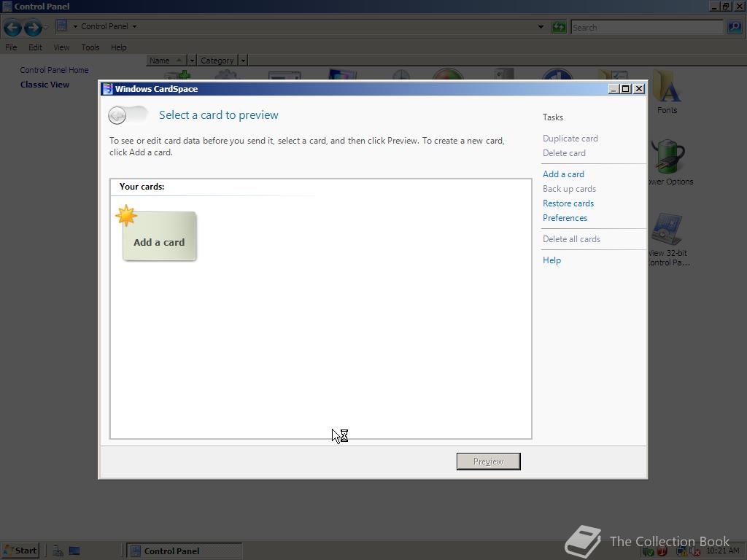Expand the address bar history dropdown
Viewport: 747px width, 560px height.
(x=541, y=27)
